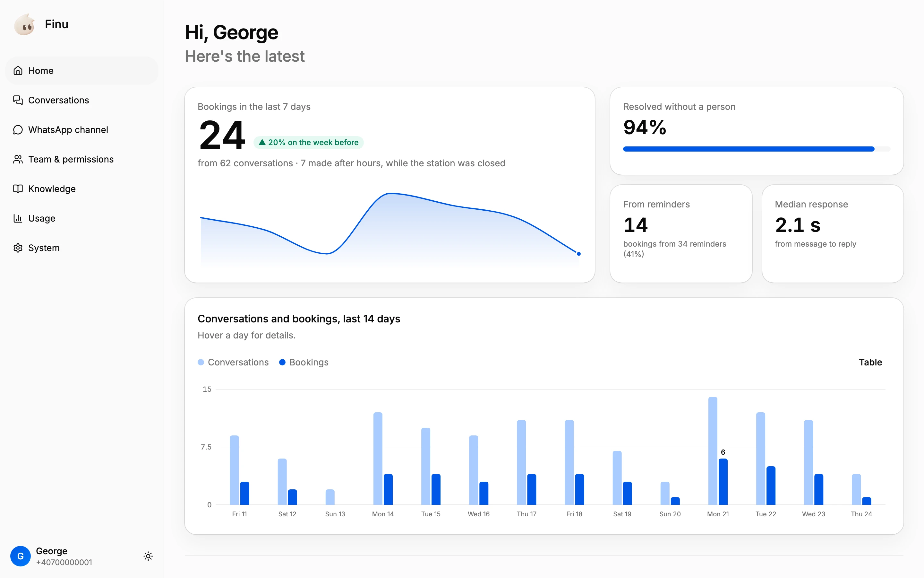Switch the chart to Table view
Image resolution: width=924 pixels, height=578 pixels.
(870, 363)
